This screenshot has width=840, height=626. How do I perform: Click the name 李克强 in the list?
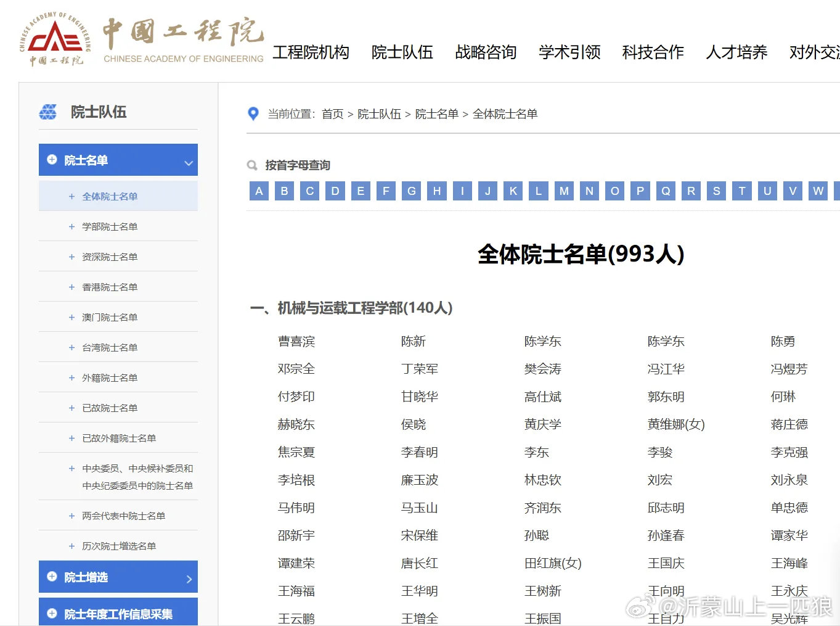789,453
